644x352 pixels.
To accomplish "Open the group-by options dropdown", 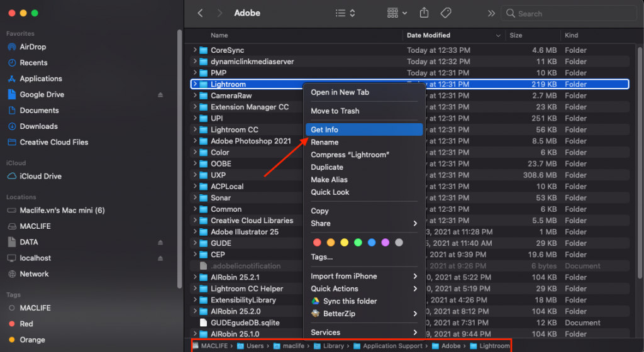I will tap(397, 13).
